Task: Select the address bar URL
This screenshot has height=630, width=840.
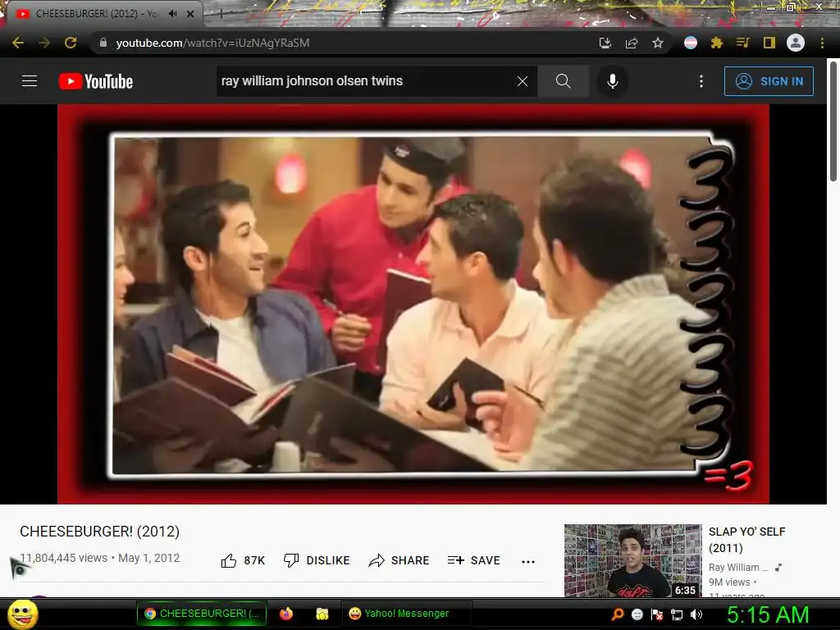Action: tap(212, 43)
